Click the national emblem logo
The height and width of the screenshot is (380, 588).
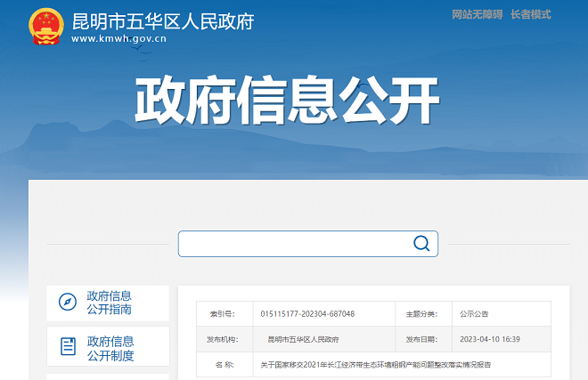tap(45, 27)
